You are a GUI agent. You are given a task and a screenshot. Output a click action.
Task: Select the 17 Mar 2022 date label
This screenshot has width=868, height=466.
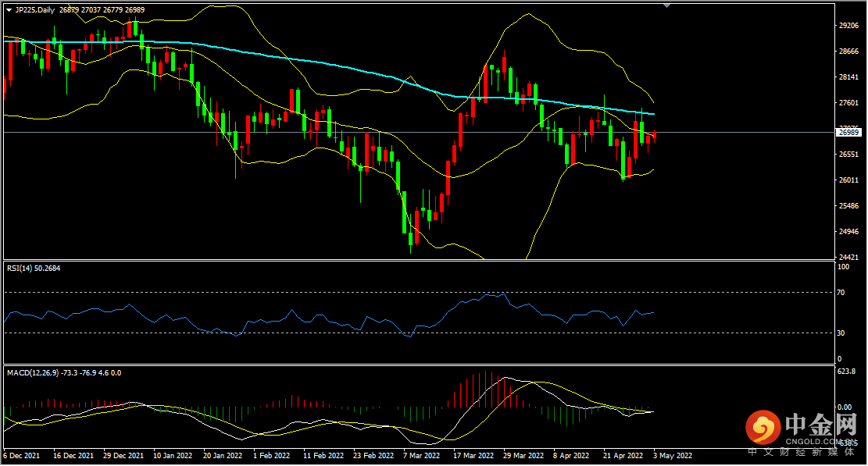[473, 456]
